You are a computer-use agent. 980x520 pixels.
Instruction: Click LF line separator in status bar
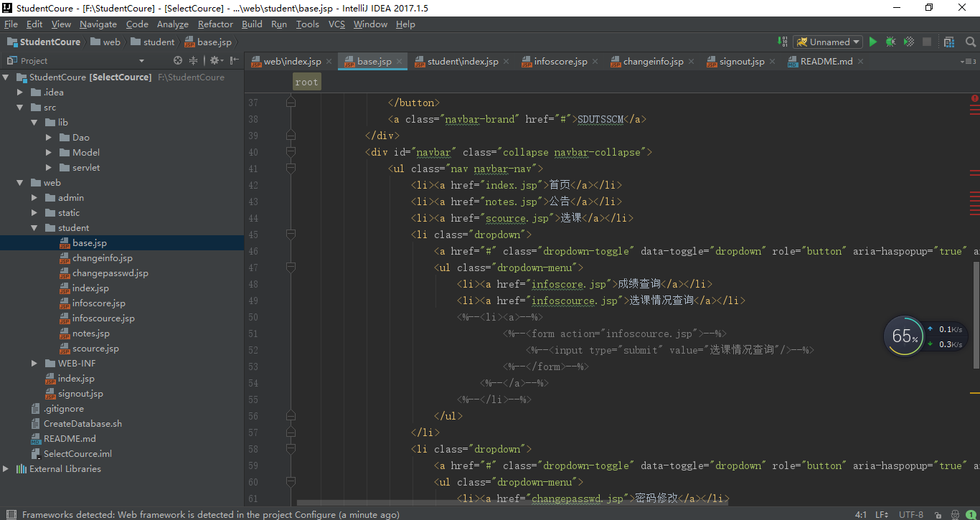click(882, 514)
